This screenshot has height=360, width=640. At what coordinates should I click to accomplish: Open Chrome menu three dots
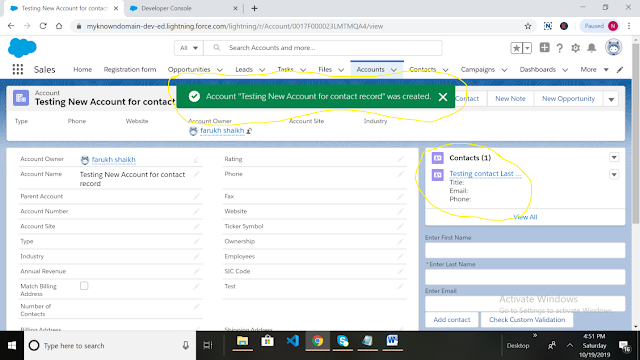(629, 26)
